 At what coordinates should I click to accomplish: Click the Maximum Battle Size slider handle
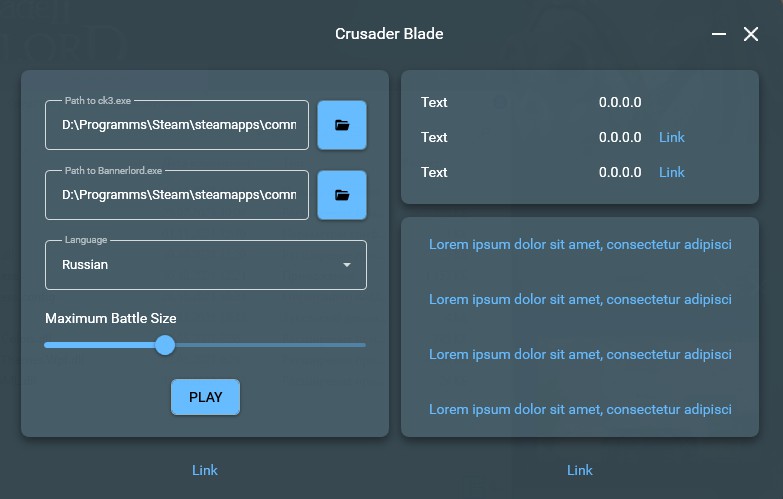point(165,345)
